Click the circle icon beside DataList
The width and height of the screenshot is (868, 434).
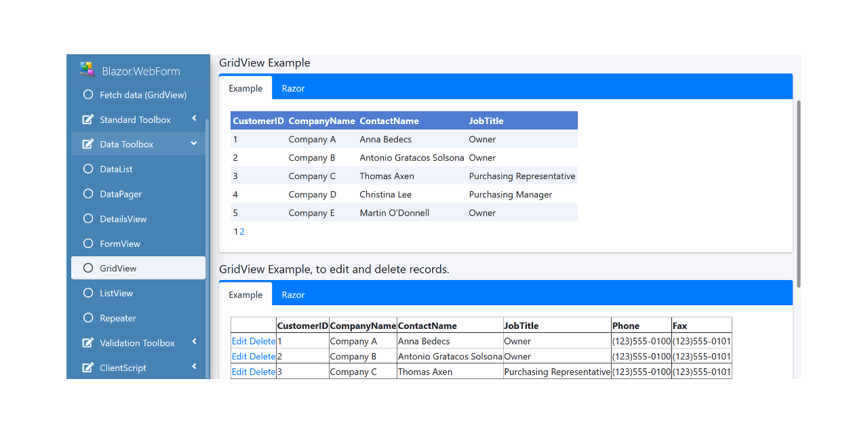tap(88, 169)
